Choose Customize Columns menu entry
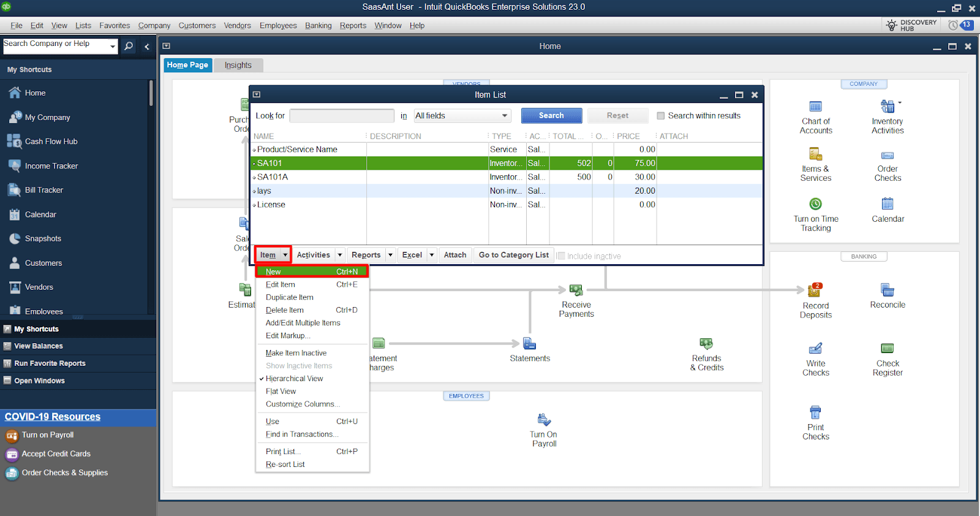Screen dimensions: 980x516 (x=303, y=404)
